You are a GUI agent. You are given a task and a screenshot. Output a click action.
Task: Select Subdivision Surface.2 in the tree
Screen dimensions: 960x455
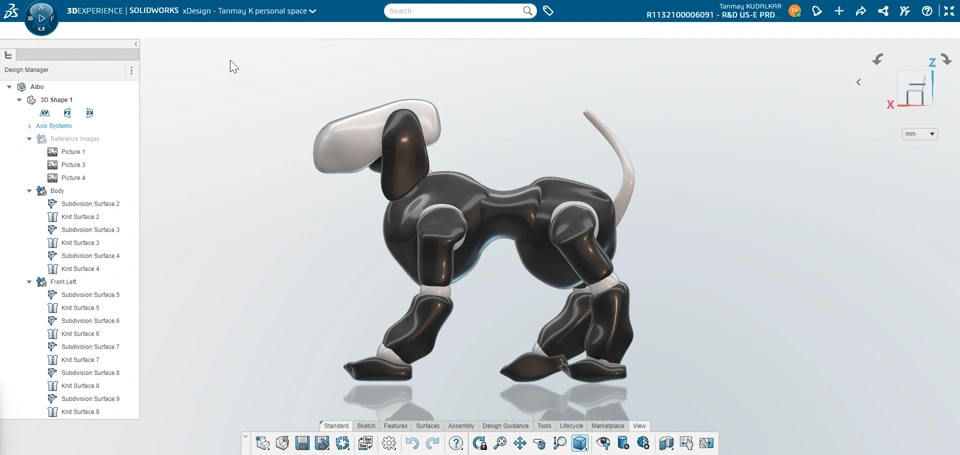click(x=90, y=204)
